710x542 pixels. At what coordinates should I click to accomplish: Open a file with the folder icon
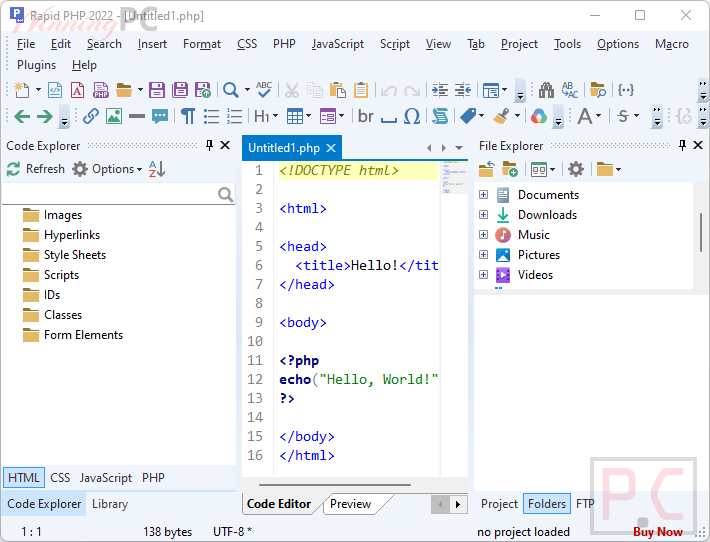coord(124,90)
